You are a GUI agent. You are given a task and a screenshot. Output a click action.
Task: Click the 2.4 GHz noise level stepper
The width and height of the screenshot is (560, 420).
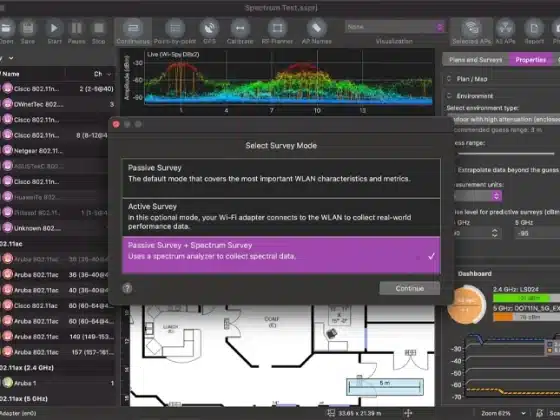(495, 233)
